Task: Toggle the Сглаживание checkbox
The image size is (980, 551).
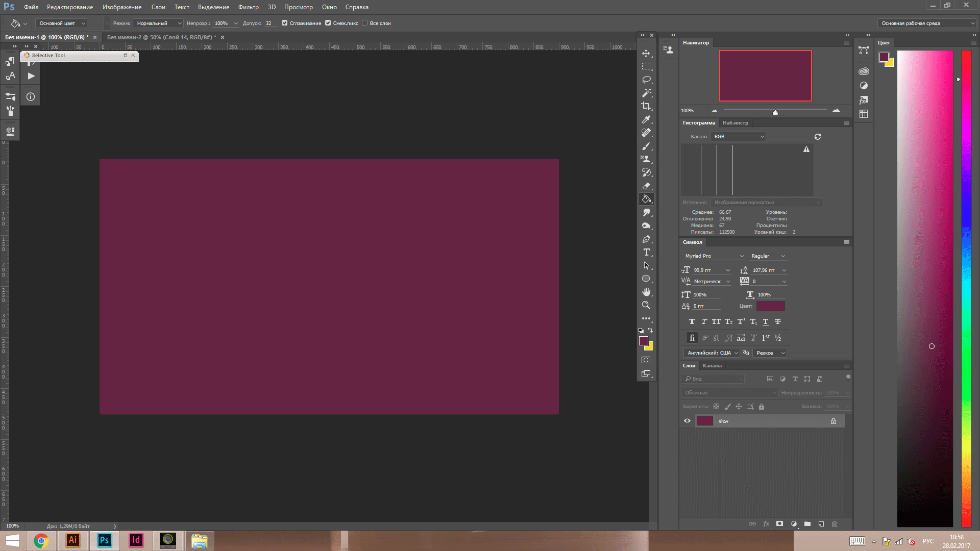Action: [x=285, y=23]
